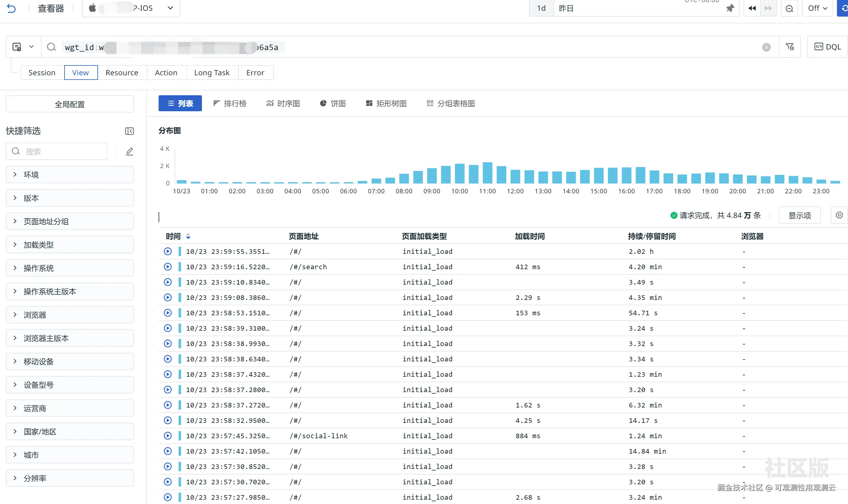Viewport: 848px width, 504px height.
Task: Click the zoom-out time magnifier icon
Action: (x=789, y=8)
